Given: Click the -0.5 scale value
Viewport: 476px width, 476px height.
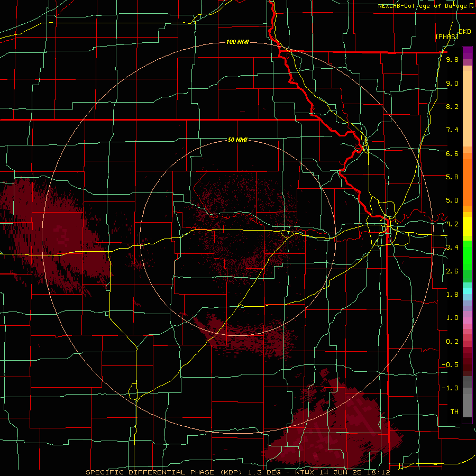Looking at the screenshot, I should (x=451, y=365).
